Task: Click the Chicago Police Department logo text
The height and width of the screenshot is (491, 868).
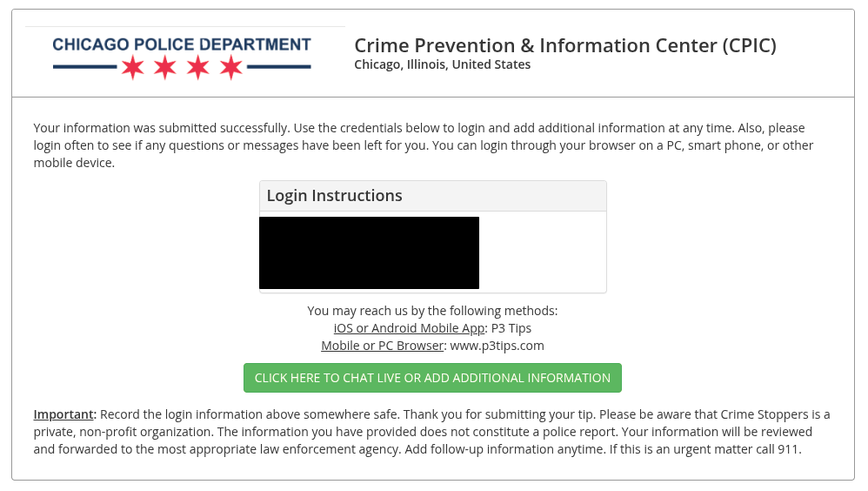Action: 182,44
